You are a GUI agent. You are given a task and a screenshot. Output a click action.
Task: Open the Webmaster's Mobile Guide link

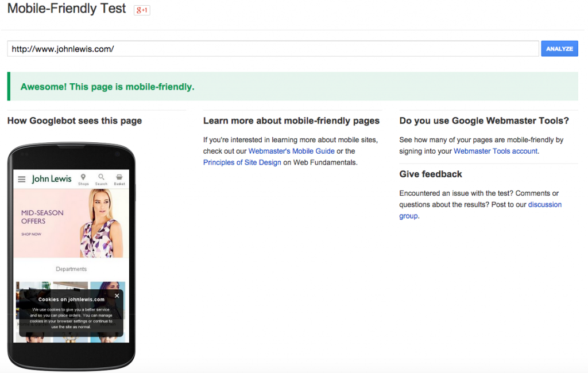coord(291,151)
